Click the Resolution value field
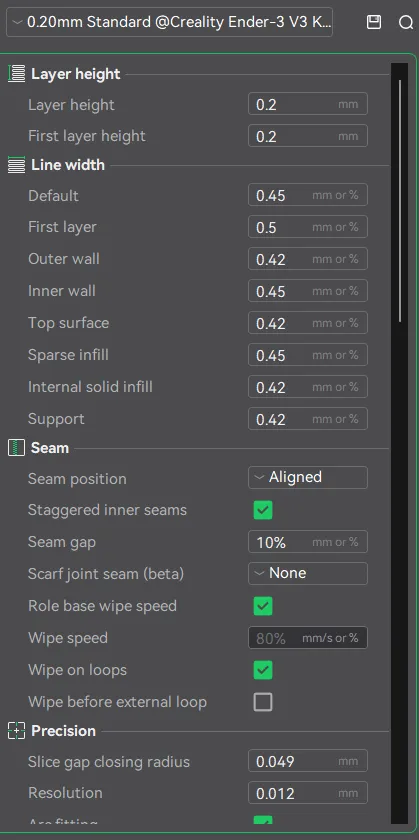 point(308,793)
